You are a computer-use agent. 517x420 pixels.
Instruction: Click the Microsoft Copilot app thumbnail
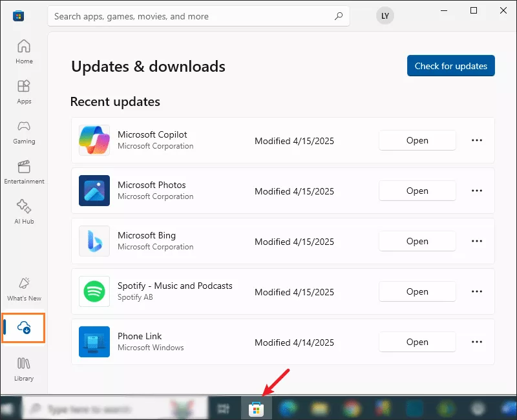pos(94,140)
